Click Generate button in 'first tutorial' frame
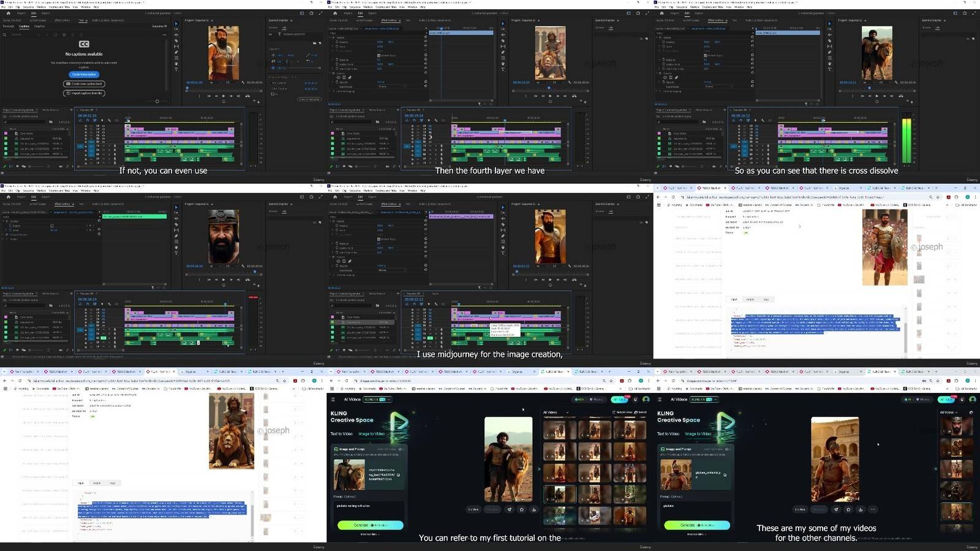Image resolution: width=980 pixels, height=551 pixels. pos(371,525)
